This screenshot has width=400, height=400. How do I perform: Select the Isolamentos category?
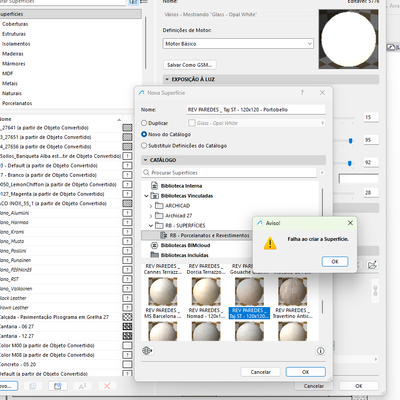tap(16, 44)
